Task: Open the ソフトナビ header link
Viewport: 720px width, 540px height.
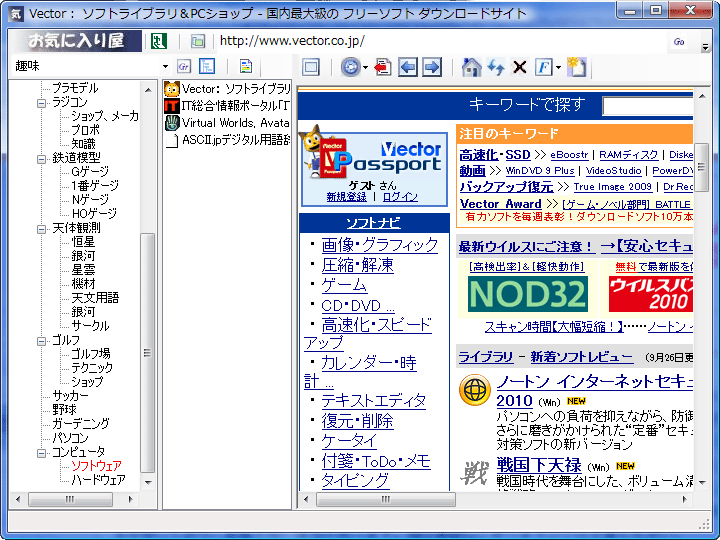Action: pos(373,223)
